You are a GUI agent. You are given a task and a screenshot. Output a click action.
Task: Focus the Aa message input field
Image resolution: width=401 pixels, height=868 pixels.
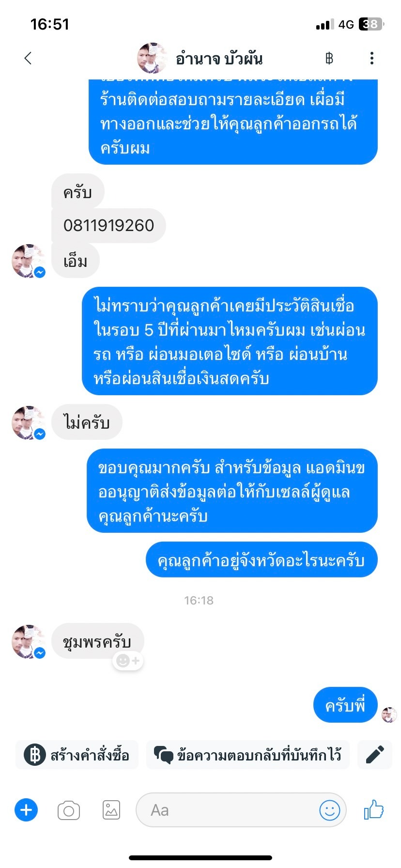point(228,810)
